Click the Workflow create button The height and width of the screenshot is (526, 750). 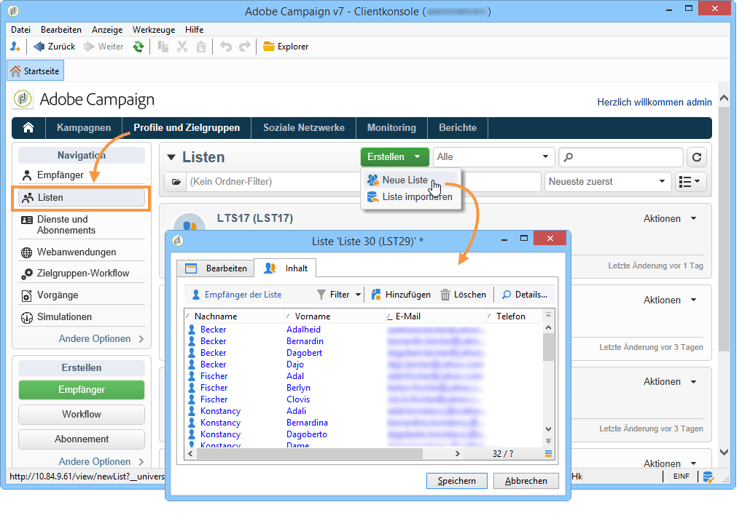81,414
